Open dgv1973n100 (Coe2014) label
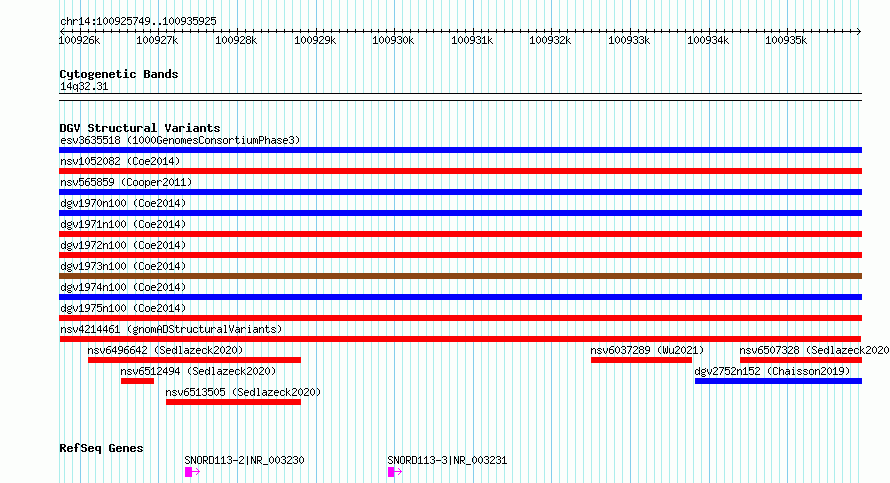Image resolution: width=890 pixels, height=483 pixels. coord(123,266)
